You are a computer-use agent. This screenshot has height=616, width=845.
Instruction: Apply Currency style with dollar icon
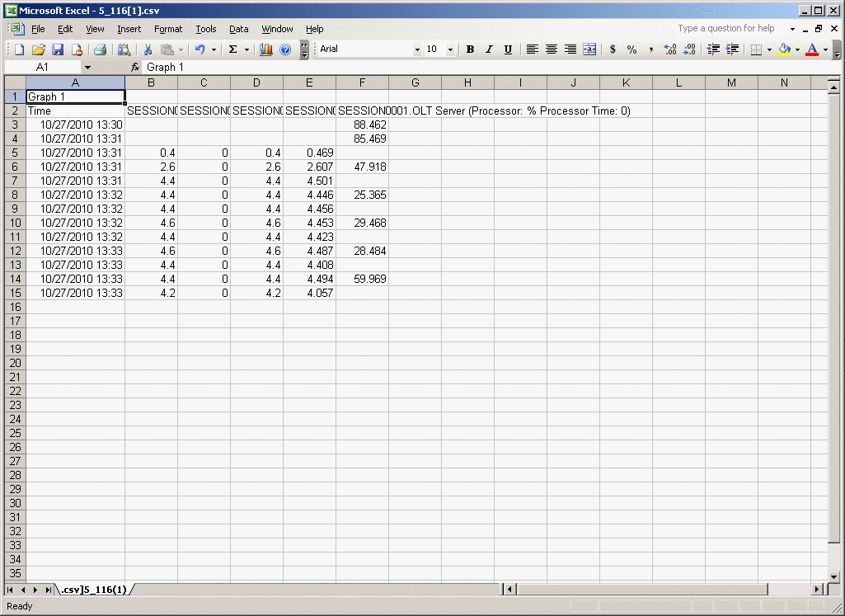click(613, 49)
